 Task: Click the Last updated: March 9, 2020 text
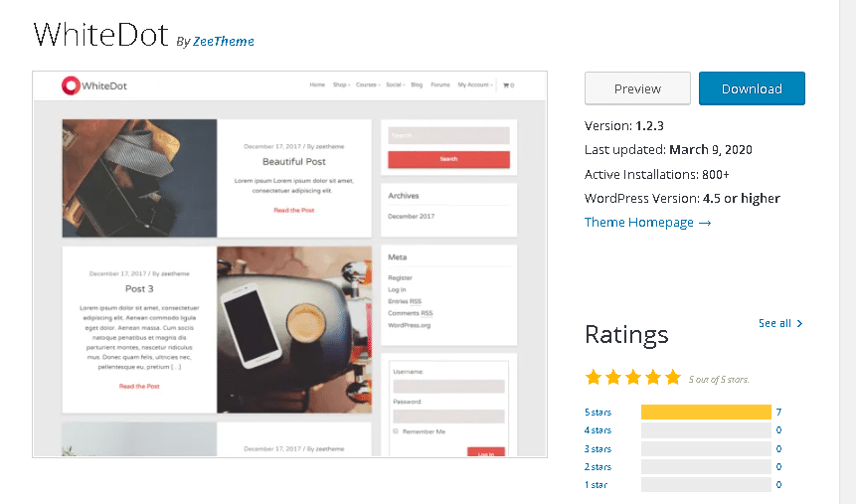coord(668,150)
